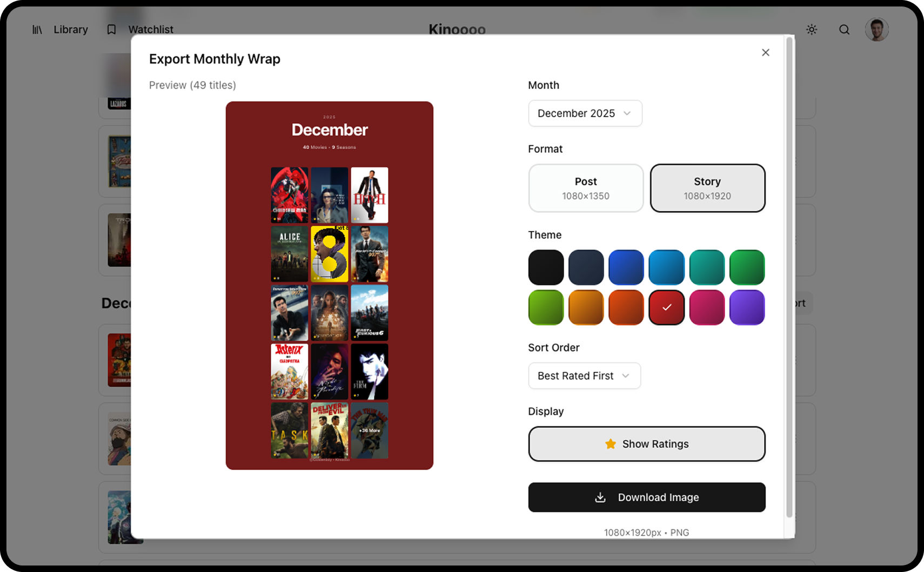Viewport: 924px width, 572px height.
Task: Choose the lime green theme swatch
Action: click(x=546, y=307)
